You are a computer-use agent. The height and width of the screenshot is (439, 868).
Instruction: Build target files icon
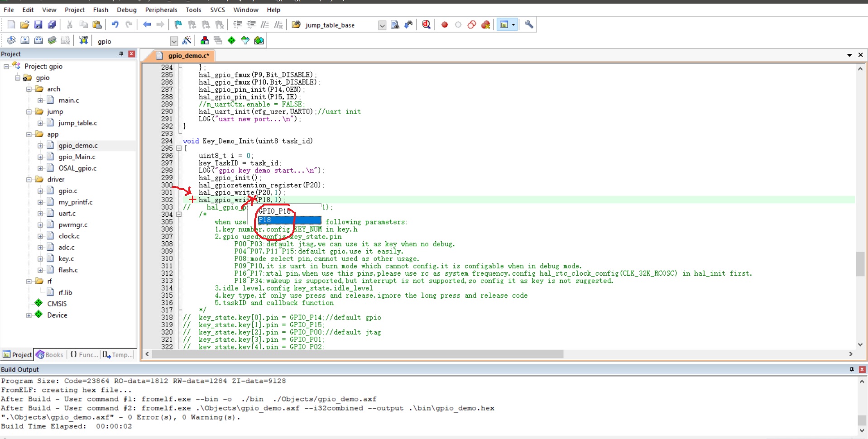click(25, 41)
